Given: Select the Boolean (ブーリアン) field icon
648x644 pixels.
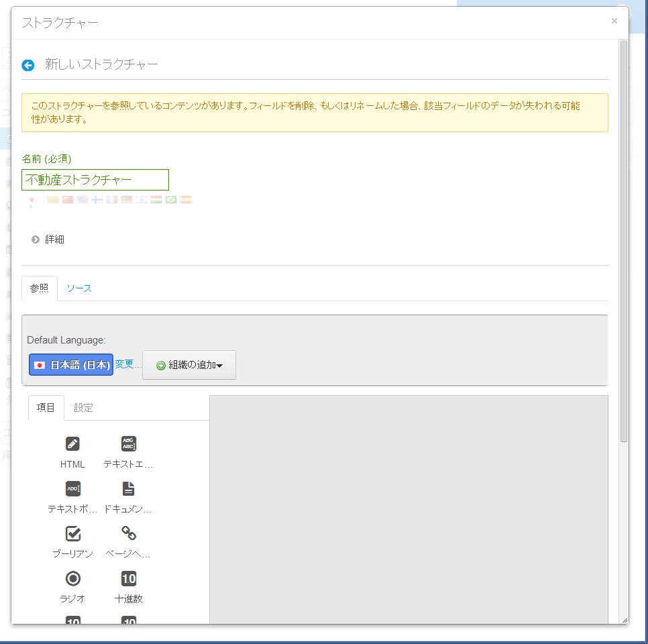Looking at the screenshot, I should (x=72, y=533).
